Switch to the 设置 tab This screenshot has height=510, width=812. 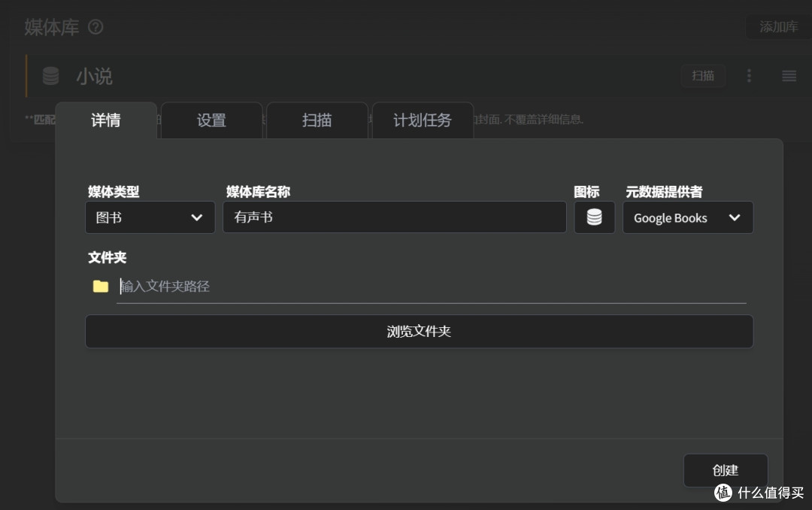pyautogui.click(x=211, y=120)
